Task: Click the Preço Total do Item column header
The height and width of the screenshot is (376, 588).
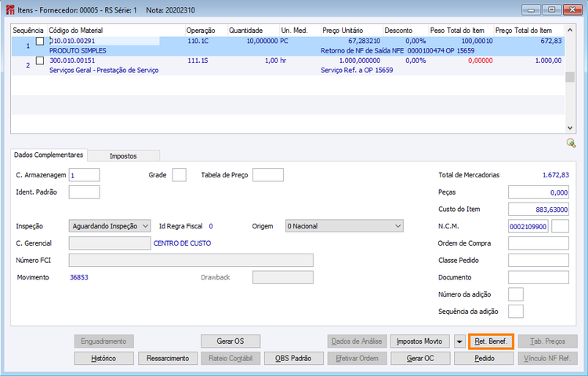Action: click(x=528, y=31)
